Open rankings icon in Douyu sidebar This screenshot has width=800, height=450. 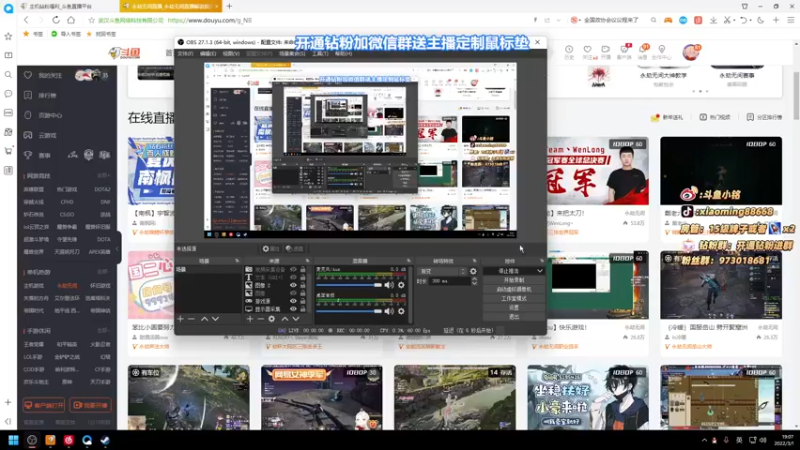pyautogui.click(x=28, y=95)
